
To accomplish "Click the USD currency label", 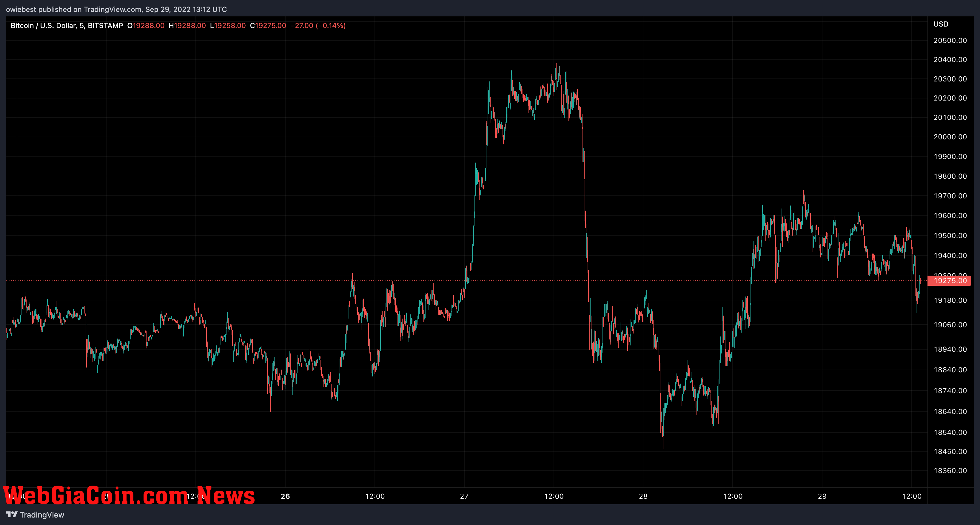I will pyautogui.click(x=940, y=24).
